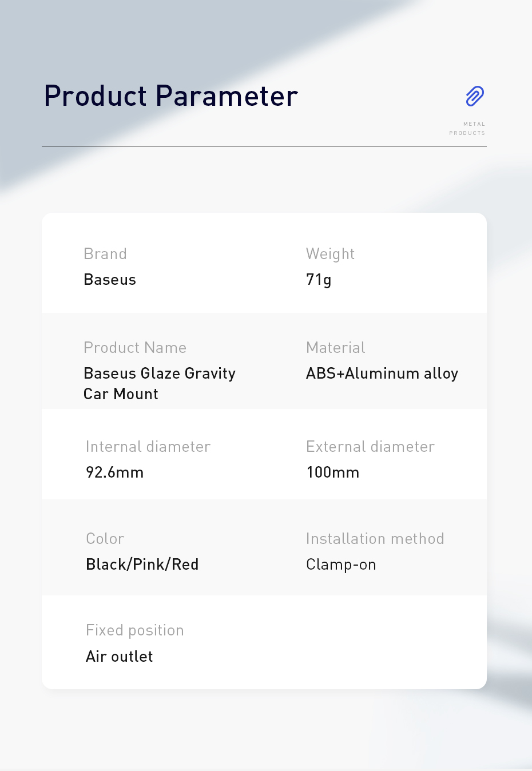Click the Material label

(x=336, y=348)
